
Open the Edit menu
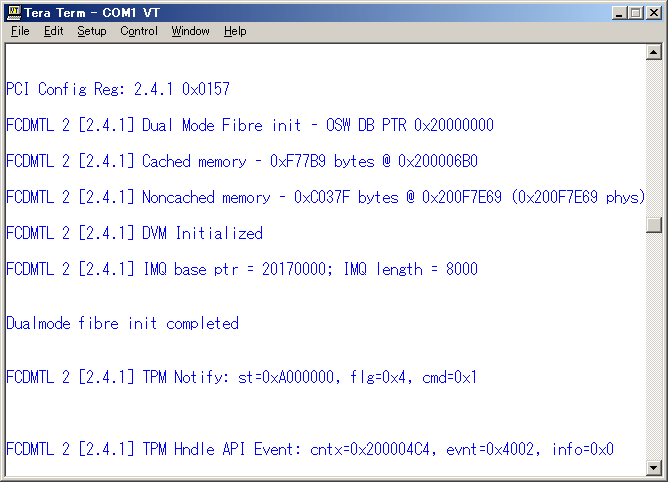coord(53,31)
